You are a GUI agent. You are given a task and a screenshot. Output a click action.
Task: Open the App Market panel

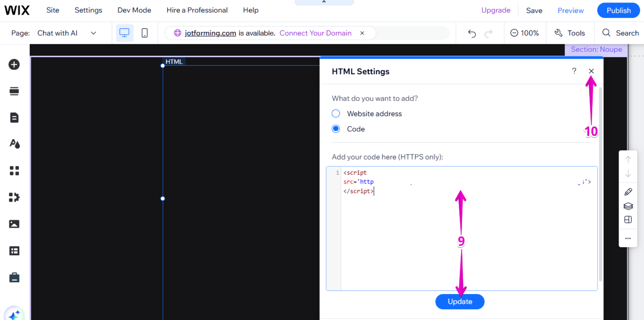pos(14,197)
